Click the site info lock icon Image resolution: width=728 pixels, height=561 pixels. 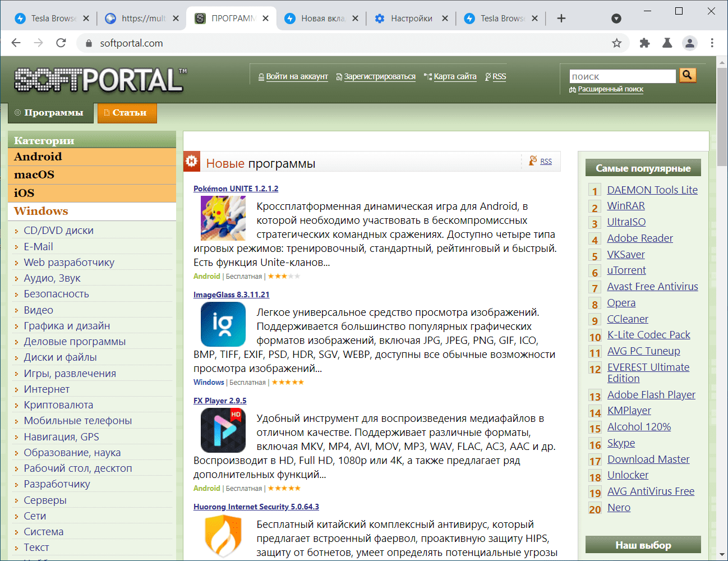tap(87, 44)
